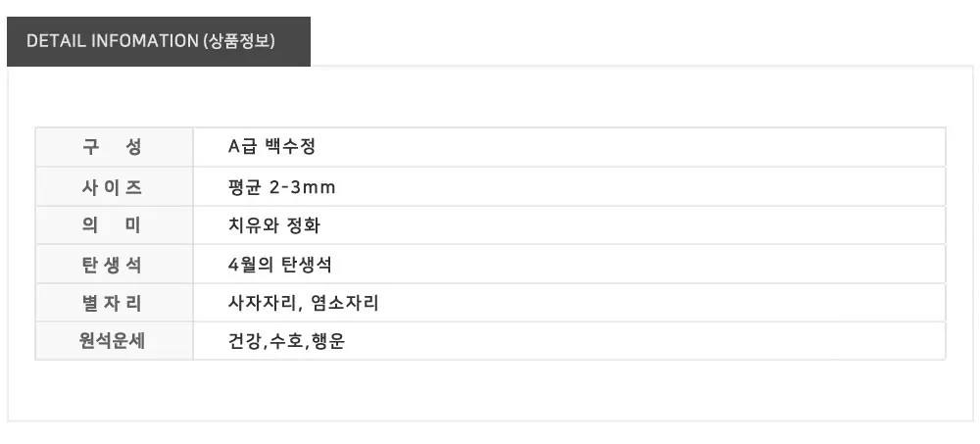Click the 탄생석 row header cell
980x444 pixels.
[113, 265]
